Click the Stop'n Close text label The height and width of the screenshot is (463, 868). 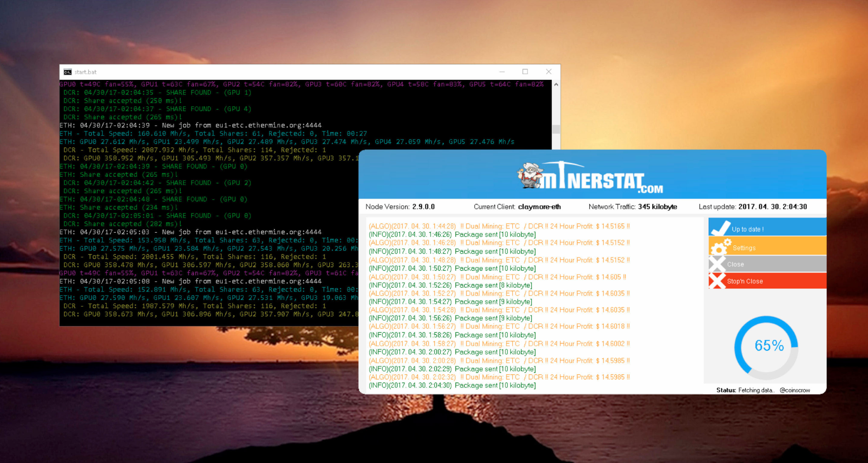[745, 281]
